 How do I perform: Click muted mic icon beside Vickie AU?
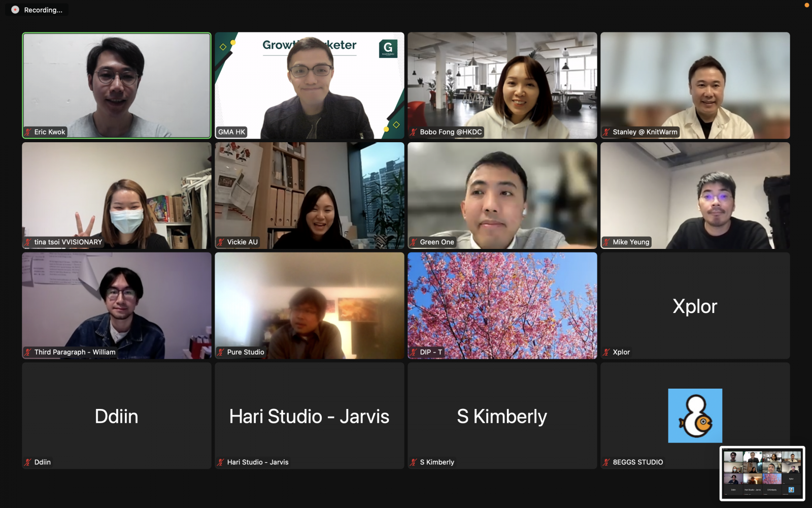pyautogui.click(x=221, y=242)
